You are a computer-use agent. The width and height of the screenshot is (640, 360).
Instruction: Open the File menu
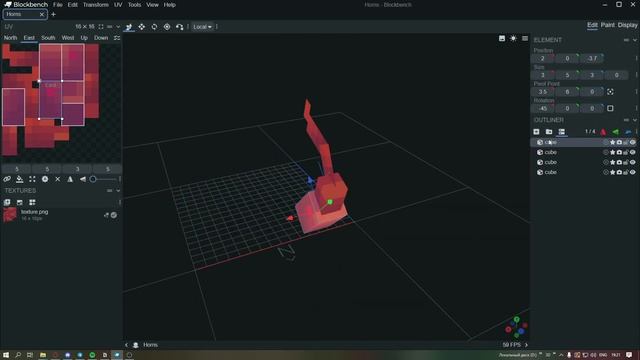click(58, 5)
